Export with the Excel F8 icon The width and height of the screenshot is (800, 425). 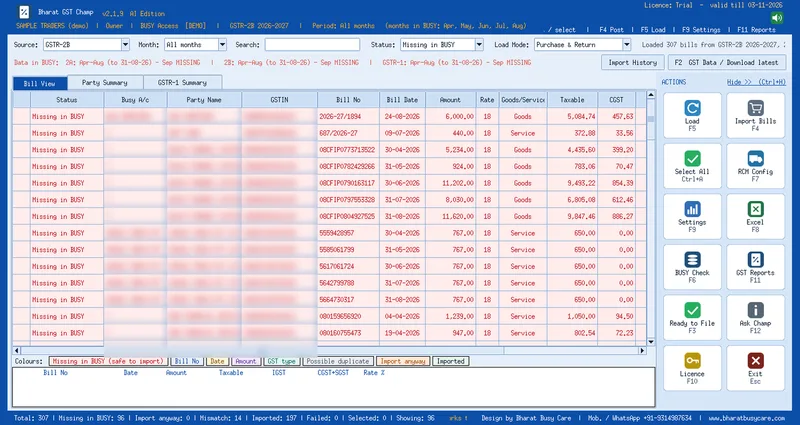[755, 209]
